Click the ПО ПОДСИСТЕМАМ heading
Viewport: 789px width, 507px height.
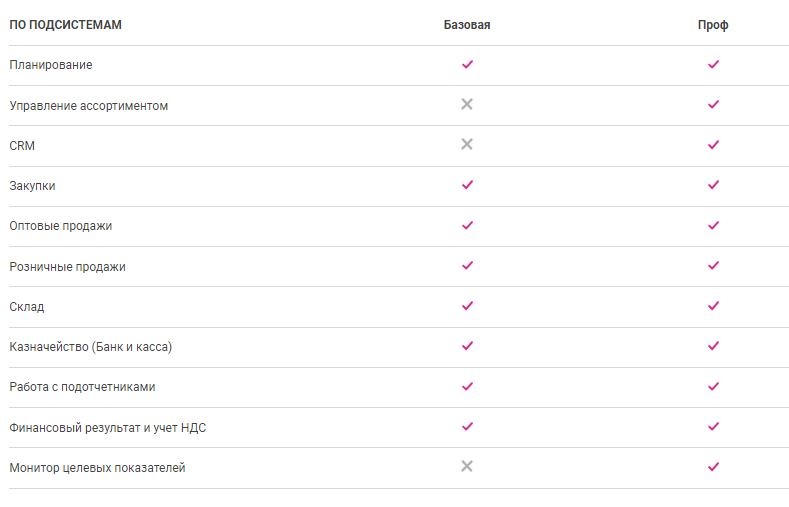65,25
